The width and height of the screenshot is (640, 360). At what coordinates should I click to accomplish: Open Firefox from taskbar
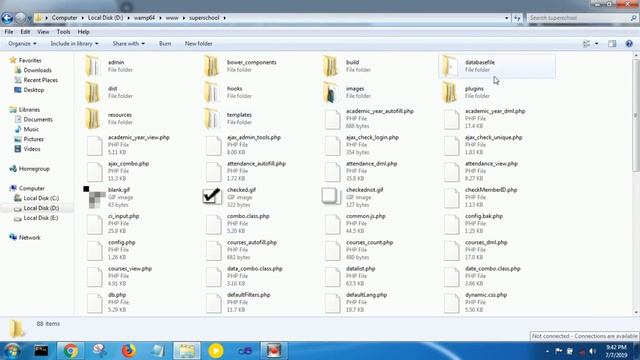tap(129, 351)
